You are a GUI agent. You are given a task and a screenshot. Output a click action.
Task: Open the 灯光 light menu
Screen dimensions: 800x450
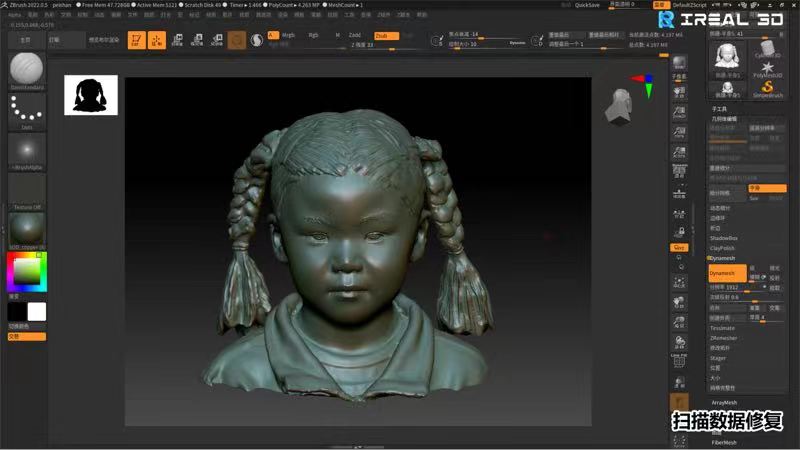[165, 15]
